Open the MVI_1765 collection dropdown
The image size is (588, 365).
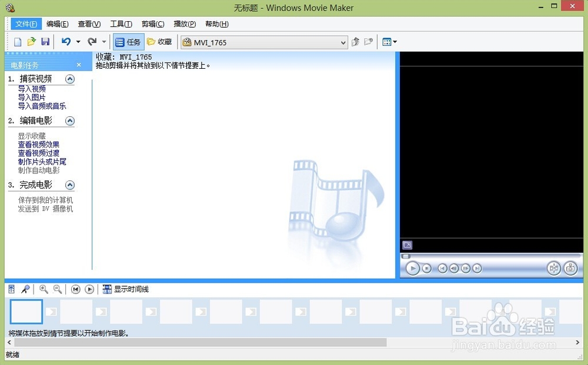click(264, 42)
